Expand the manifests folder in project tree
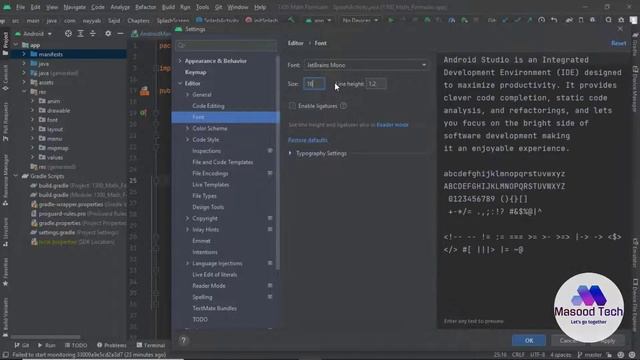The image size is (640, 360). (24, 54)
